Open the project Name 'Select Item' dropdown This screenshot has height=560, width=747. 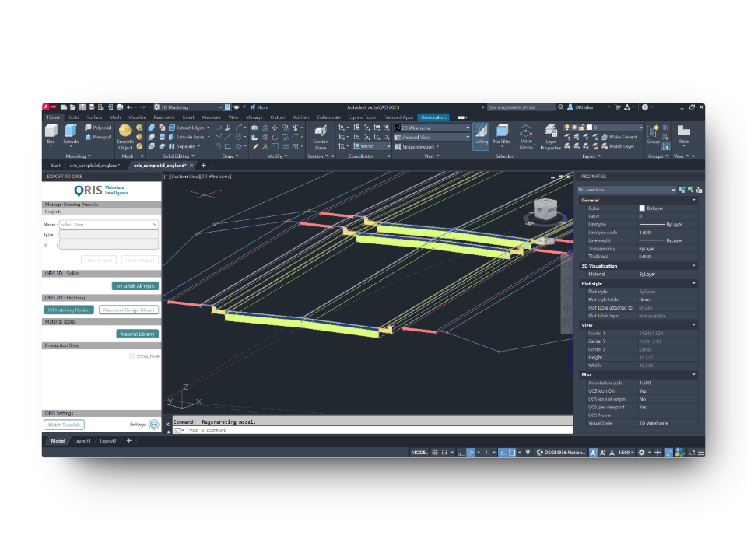pos(108,224)
